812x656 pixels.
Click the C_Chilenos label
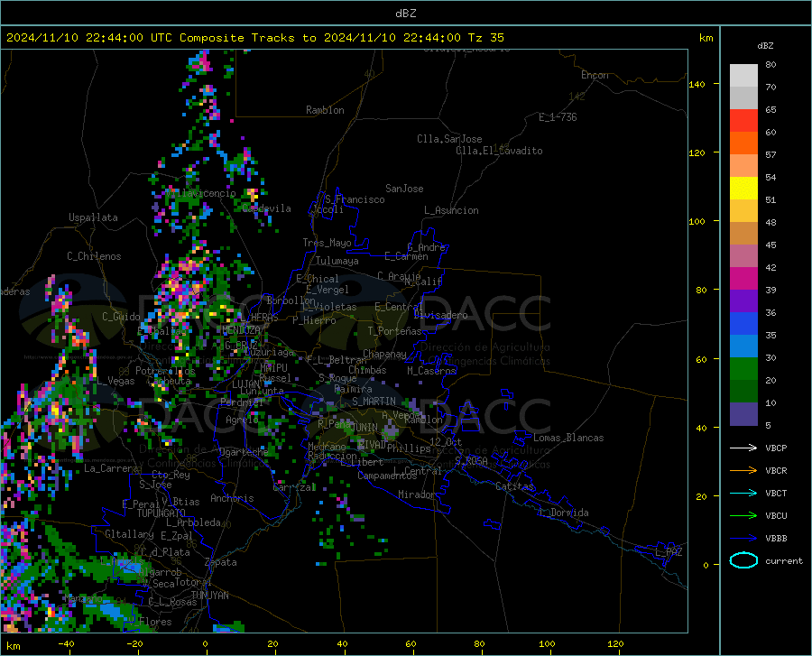[x=94, y=256]
